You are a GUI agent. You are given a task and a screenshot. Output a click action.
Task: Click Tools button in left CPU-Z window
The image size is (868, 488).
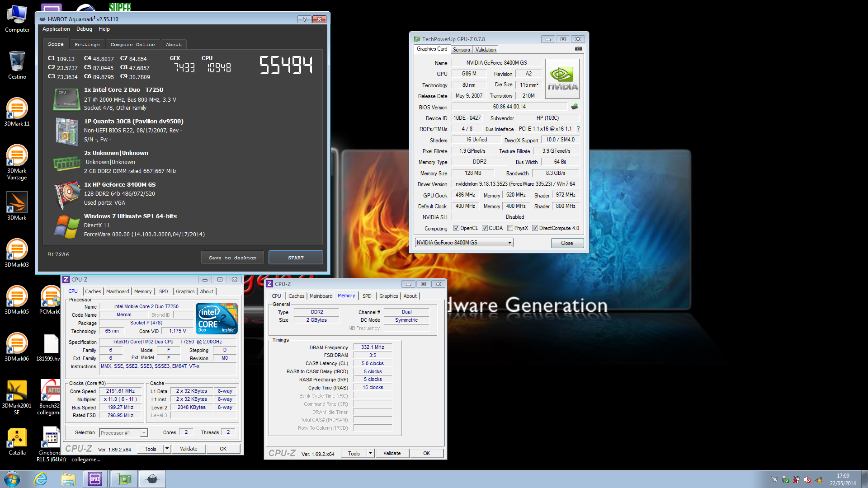[151, 449]
